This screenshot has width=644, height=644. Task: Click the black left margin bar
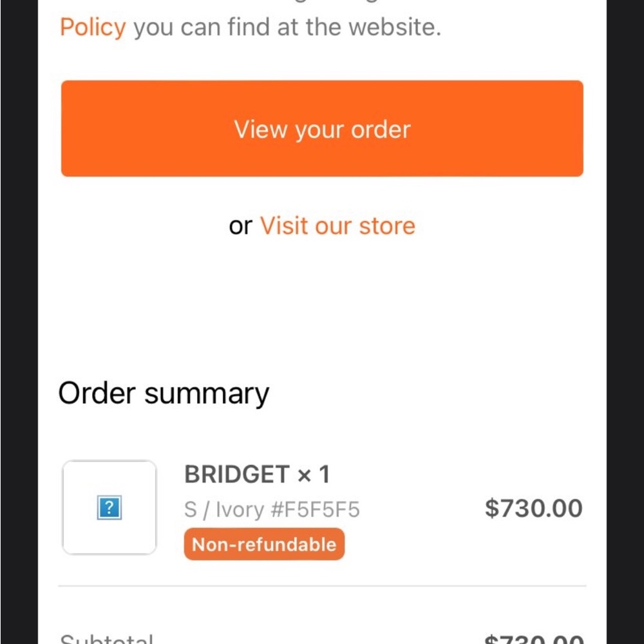(x=18, y=322)
